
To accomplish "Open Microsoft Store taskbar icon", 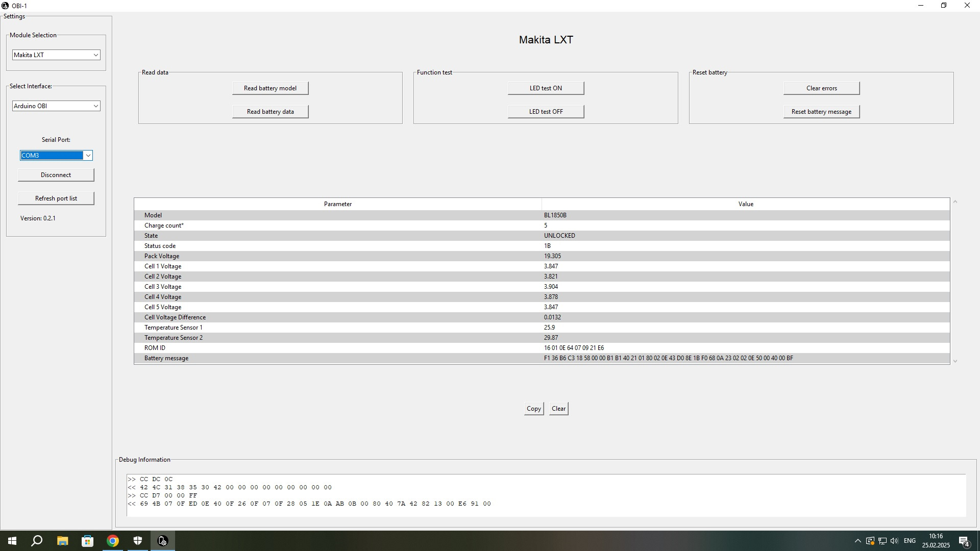I will click(87, 541).
